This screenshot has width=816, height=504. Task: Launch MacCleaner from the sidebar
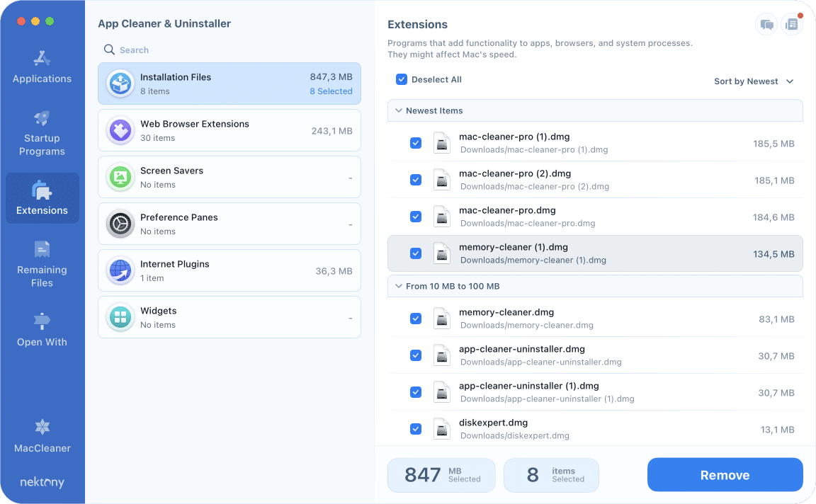(42, 436)
